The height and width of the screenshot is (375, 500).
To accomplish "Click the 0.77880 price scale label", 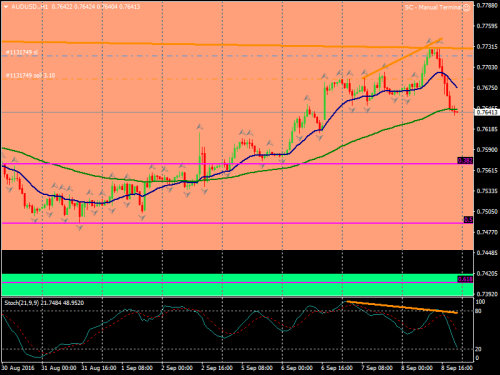I will 487,5.
